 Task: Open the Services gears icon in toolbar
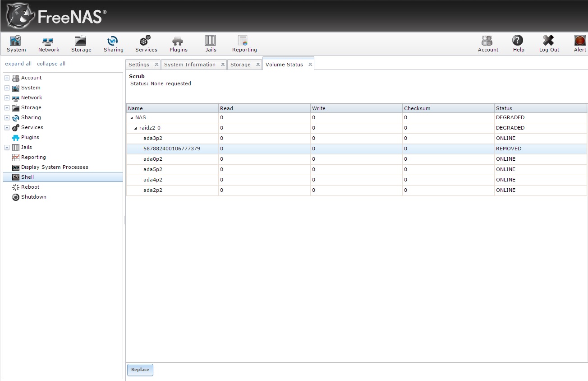coord(146,44)
